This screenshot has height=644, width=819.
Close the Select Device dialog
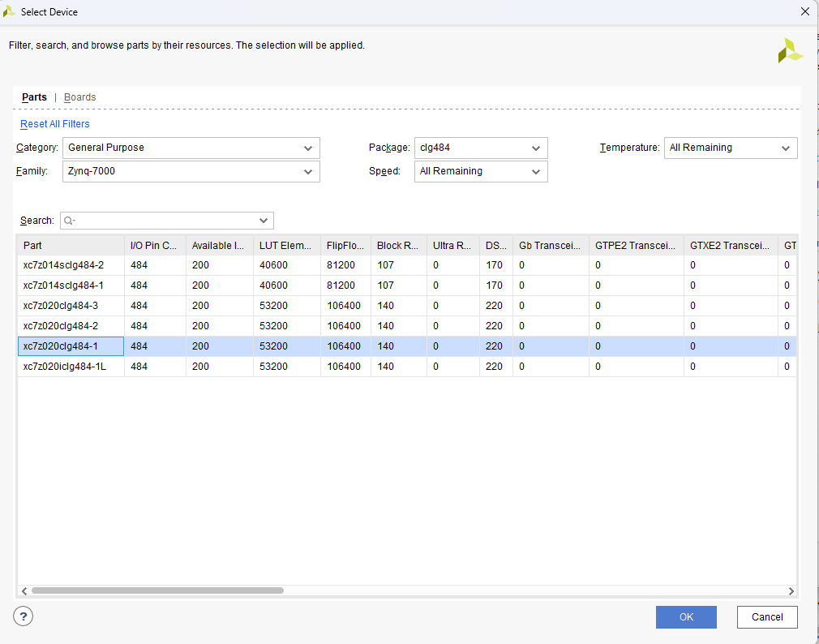pyautogui.click(x=805, y=11)
